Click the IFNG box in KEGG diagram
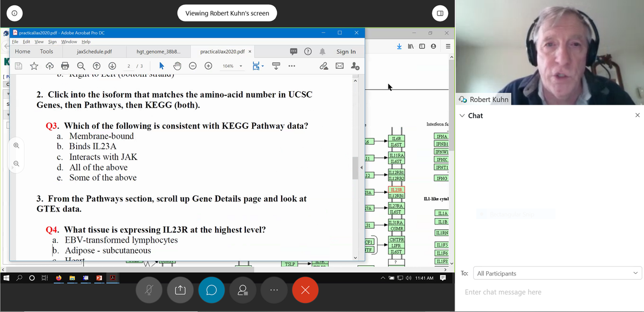Image resolution: width=644 pixels, height=312 pixels. 442,178
